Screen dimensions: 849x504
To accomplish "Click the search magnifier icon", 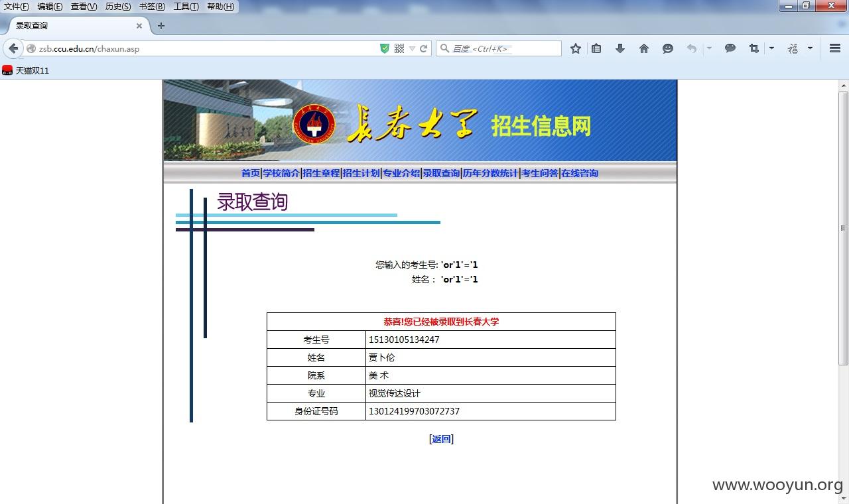I will pyautogui.click(x=444, y=48).
